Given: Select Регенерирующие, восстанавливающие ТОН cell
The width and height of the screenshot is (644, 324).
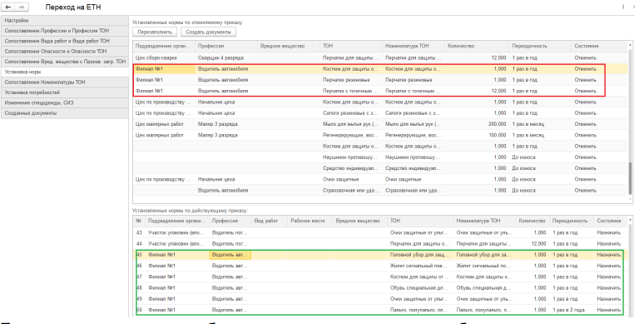Looking at the screenshot, I should pos(351,135).
